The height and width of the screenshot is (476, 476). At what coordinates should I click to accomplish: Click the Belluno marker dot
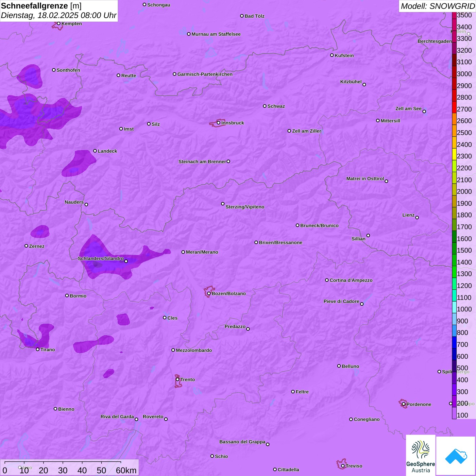click(339, 366)
